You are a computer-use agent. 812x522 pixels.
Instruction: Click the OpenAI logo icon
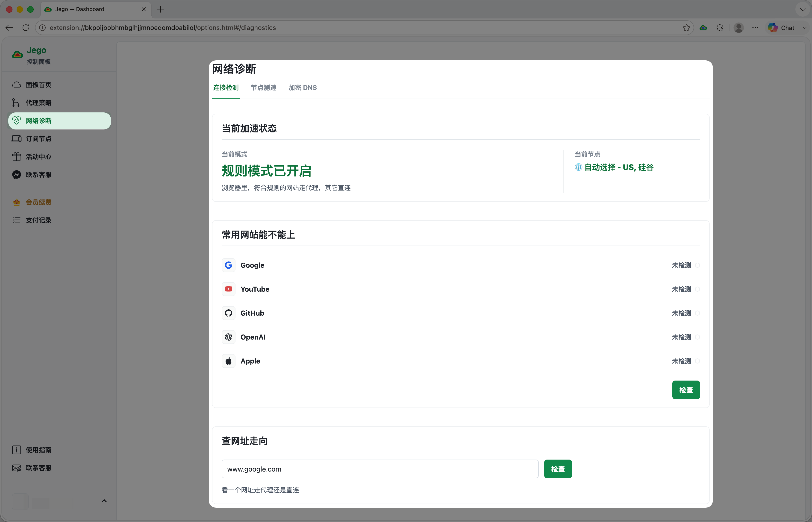229,337
